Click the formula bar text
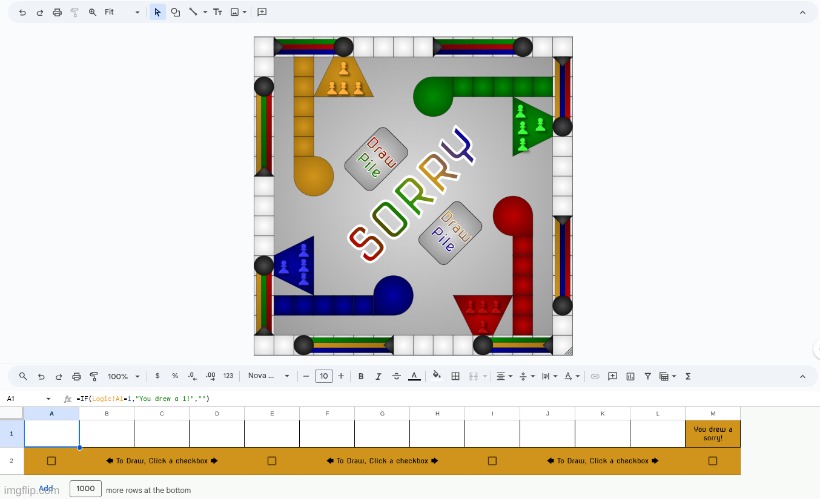Image resolution: width=820 pixels, height=499 pixels. [x=143, y=399]
